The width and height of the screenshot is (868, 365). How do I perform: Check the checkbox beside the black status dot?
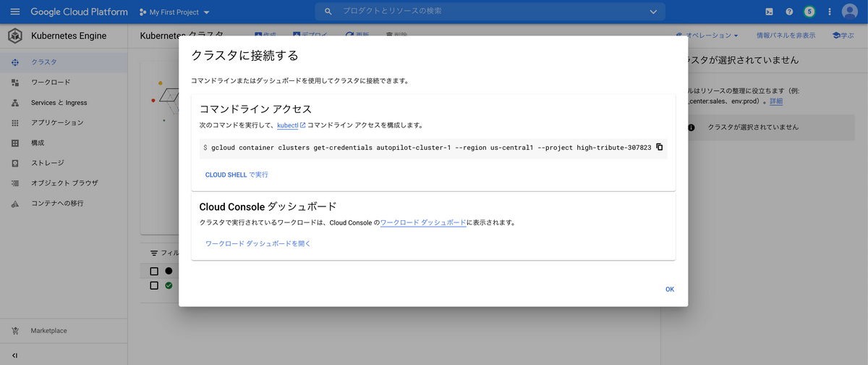[x=154, y=271]
